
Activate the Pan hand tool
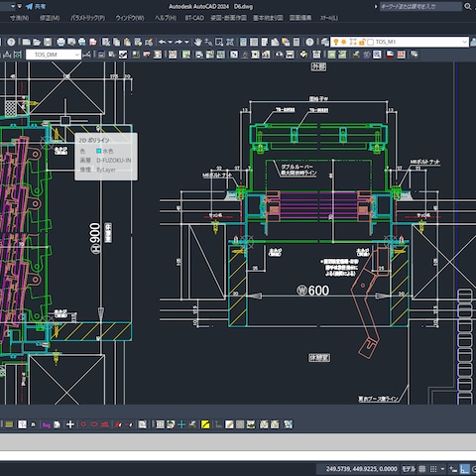click(x=198, y=42)
